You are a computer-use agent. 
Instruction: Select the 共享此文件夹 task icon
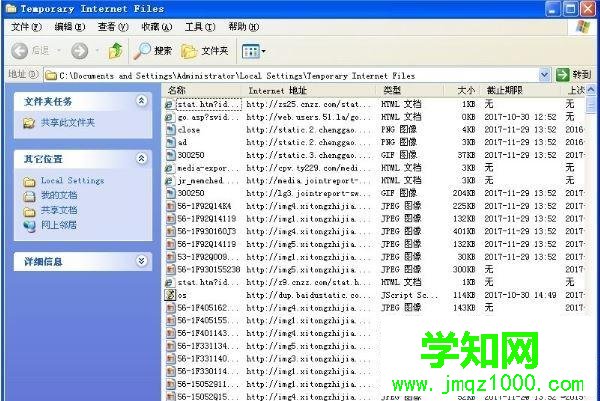tap(29, 123)
